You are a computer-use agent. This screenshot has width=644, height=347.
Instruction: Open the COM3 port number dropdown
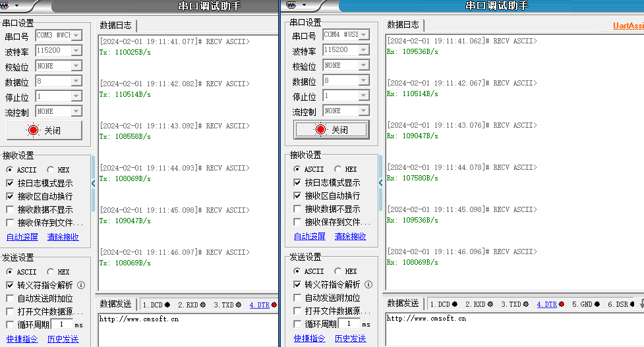click(76, 35)
